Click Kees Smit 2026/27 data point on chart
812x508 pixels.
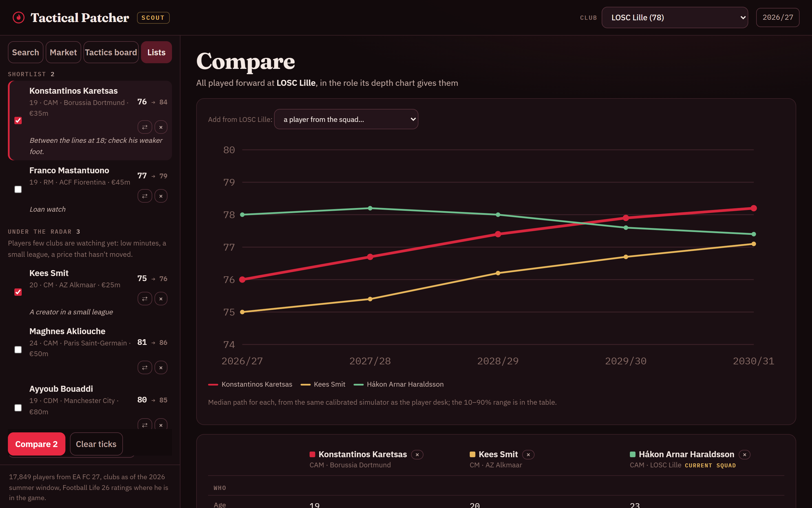pyautogui.click(x=242, y=312)
